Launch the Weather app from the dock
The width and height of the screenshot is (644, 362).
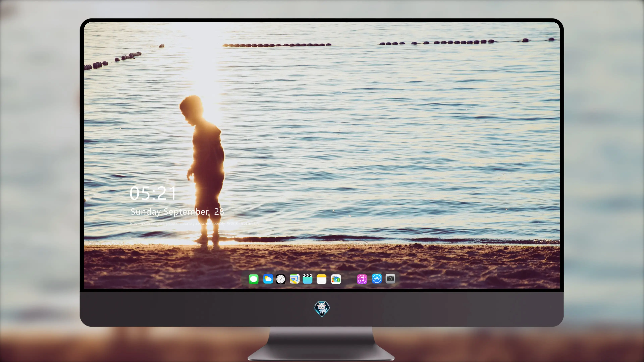(268, 279)
